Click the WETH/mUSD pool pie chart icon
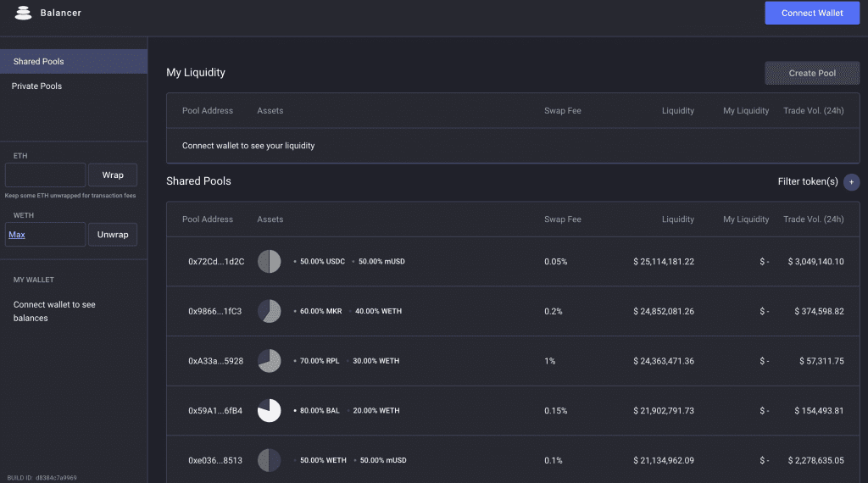This screenshot has height=483, width=868. click(x=269, y=460)
